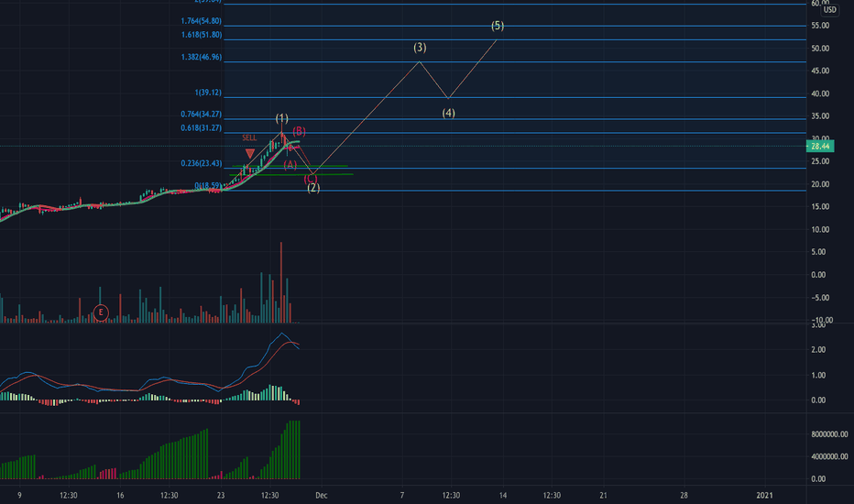Click the 0.236(23.43) Fibonacci level label
854x504 pixels.
tap(202, 163)
